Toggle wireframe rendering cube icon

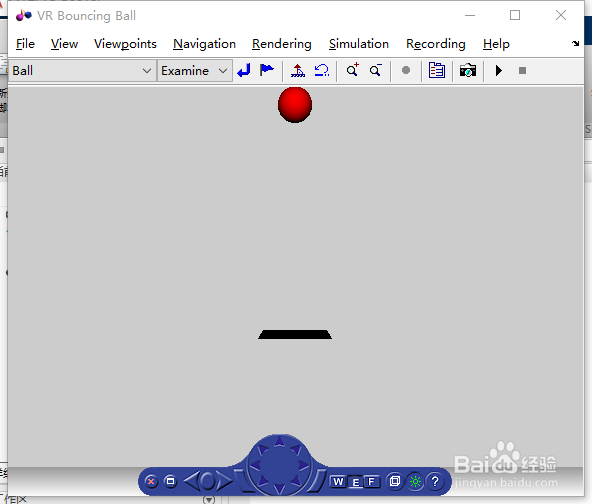tap(395, 481)
